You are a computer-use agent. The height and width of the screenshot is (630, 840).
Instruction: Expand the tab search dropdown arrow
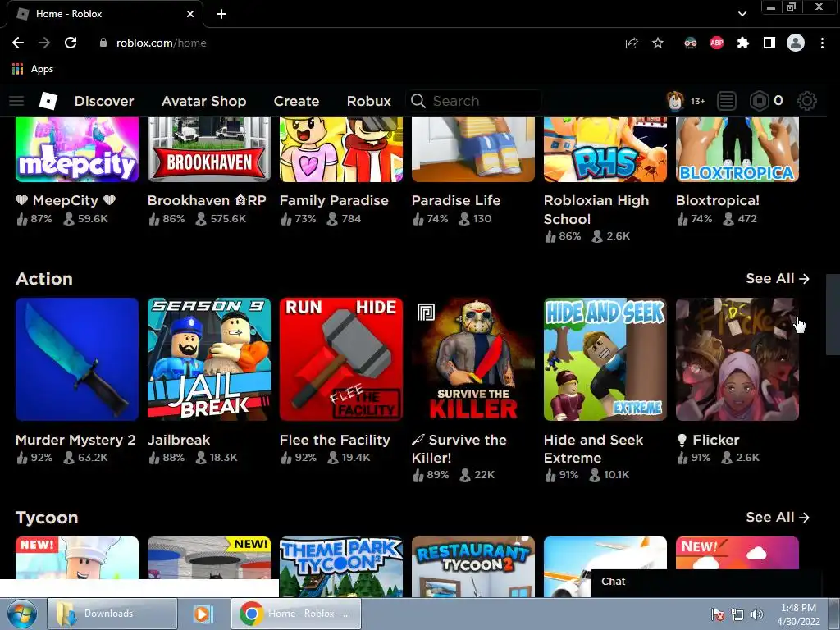click(x=742, y=14)
